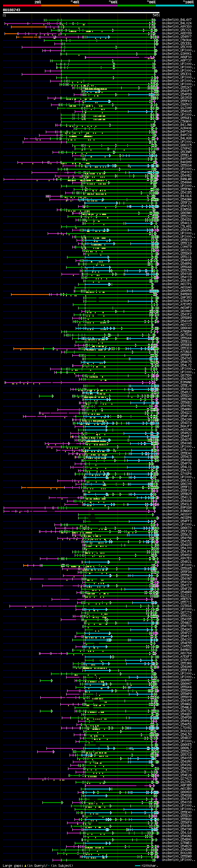Select the UniRef100_Q552K7 label
Image resolution: width=197 pixels, height=868 pixels.
[177, 88]
